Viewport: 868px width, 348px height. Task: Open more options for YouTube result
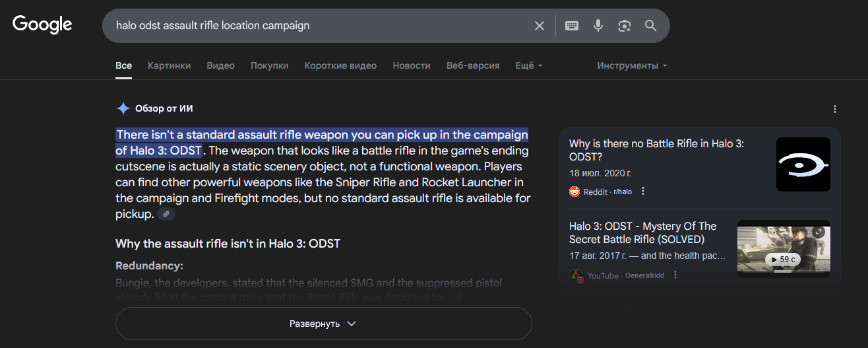point(676,275)
